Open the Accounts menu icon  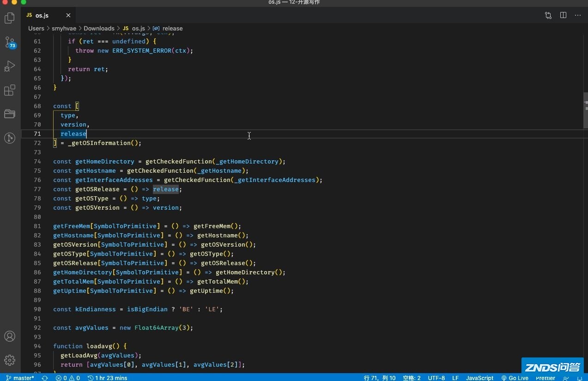tap(10, 336)
